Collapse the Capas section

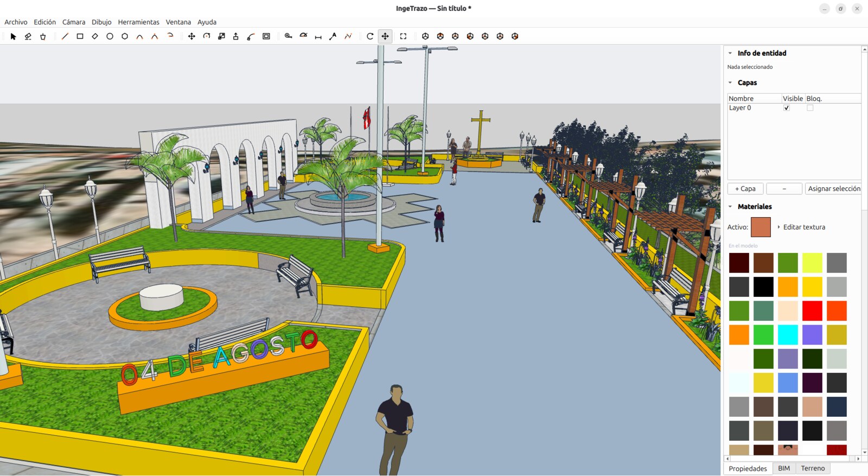pyautogui.click(x=730, y=83)
